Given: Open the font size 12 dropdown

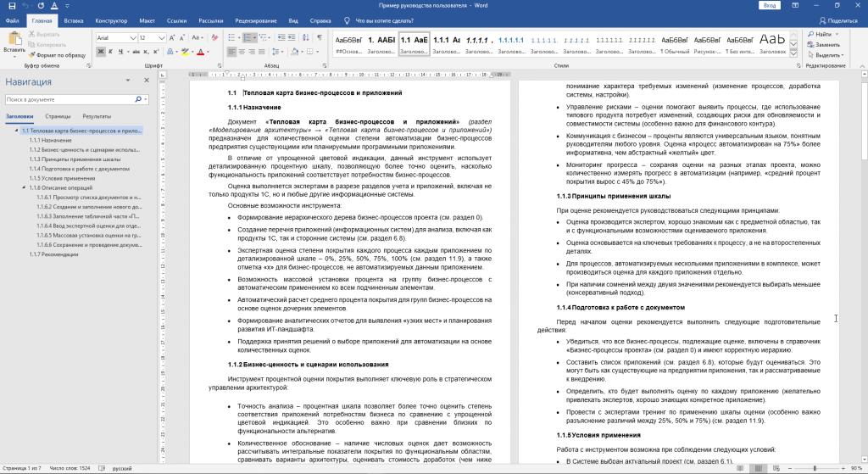Looking at the screenshot, I should point(161,37).
